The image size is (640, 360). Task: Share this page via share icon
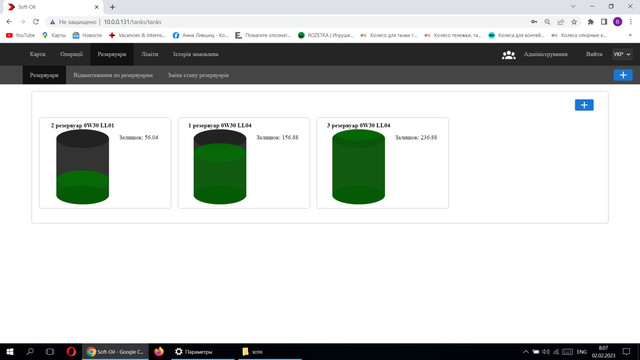[x=561, y=22]
